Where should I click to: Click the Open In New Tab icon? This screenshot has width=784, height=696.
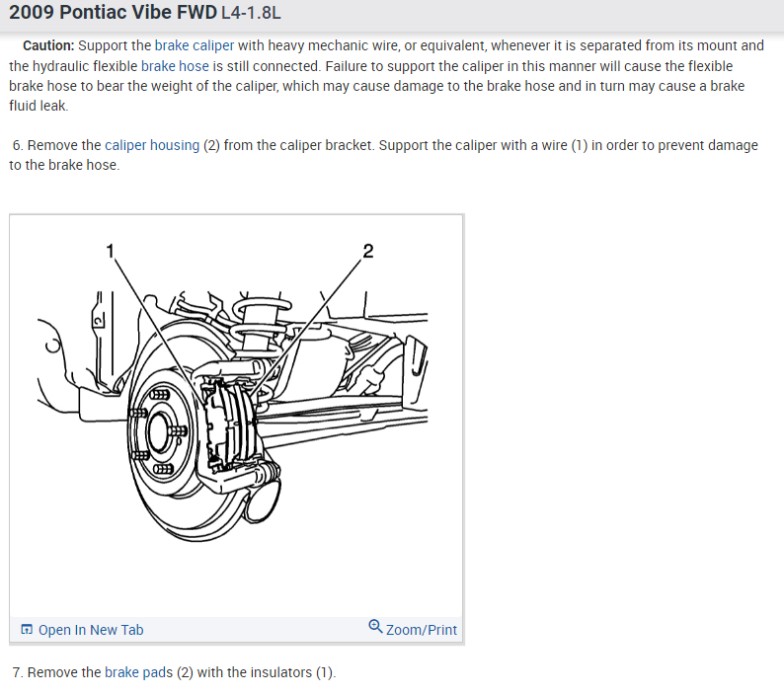(27, 629)
